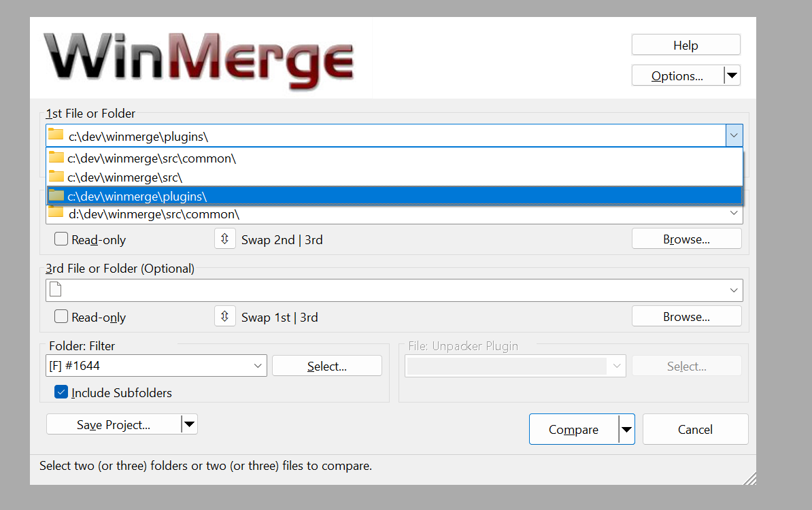812x510 pixels.
Task: Click the Swap 2nd | 3rd arrow icon
Action: tap(224, 239)
